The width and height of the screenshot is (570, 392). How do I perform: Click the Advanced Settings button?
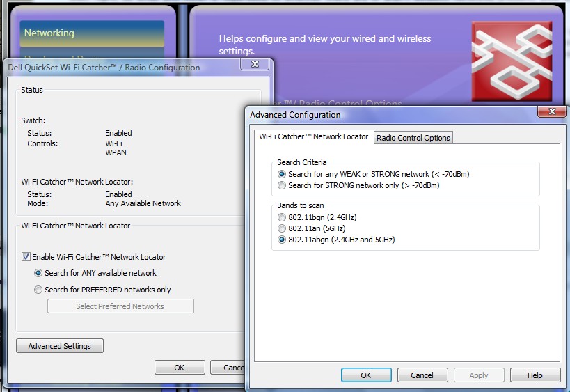point(60,346)
